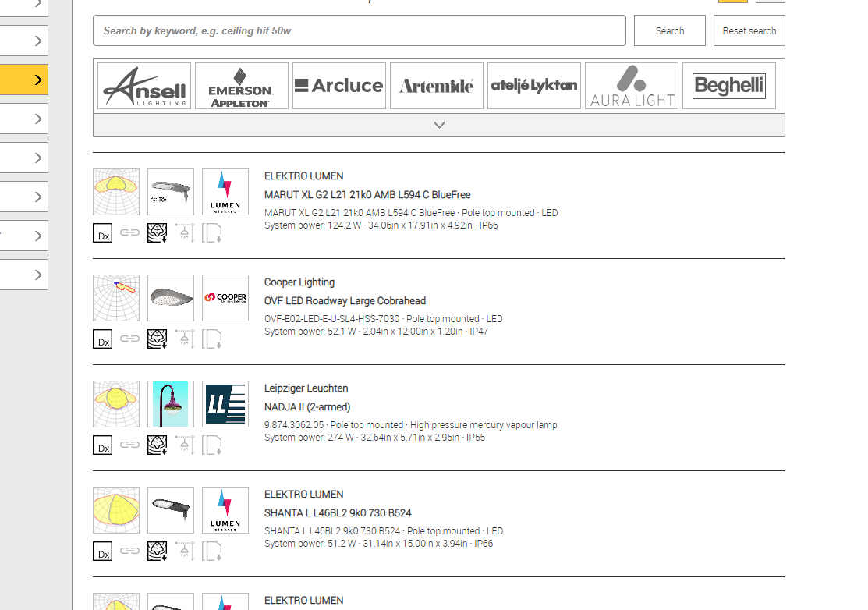Click 'System power: 51.2 W' specification line
The width and height of the screenshot is (868, 610).
click(x=379, y=544)
